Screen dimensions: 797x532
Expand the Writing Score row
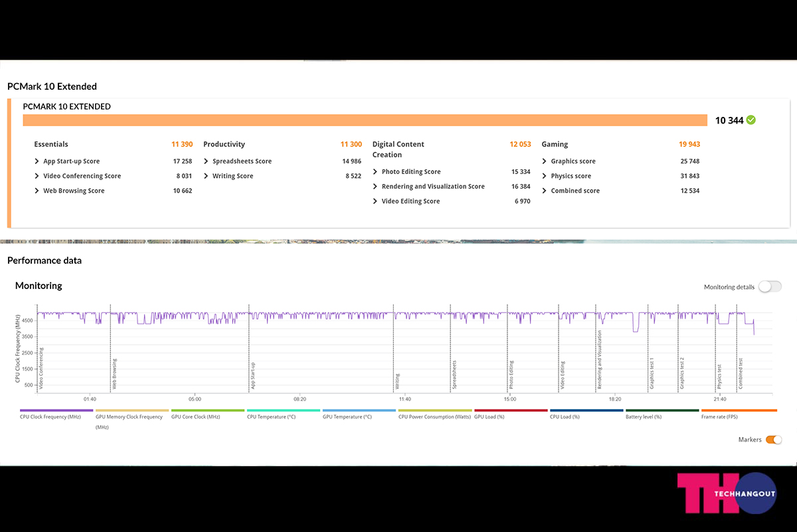(x=206, y=176)
